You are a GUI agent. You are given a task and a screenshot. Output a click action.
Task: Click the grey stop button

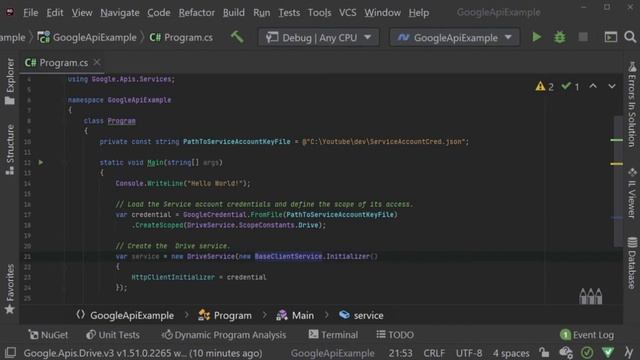click(583, 37)
